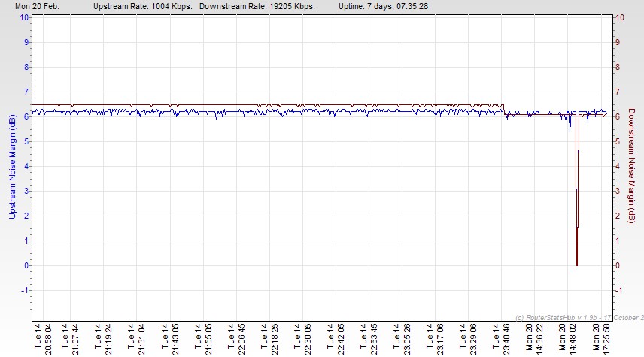Click the Downstream Noise Margin (dB) axis title
This screenshot has width=644, height=357.
click(630, 164)
